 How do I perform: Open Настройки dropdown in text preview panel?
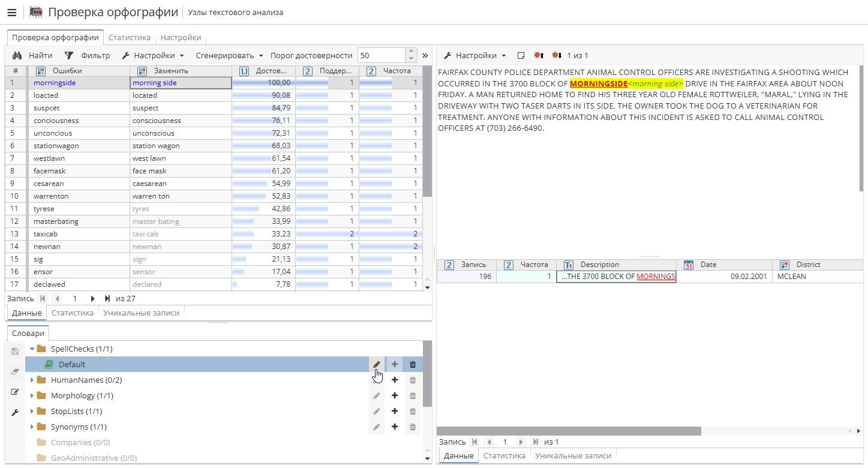click(x=475, y=55)
